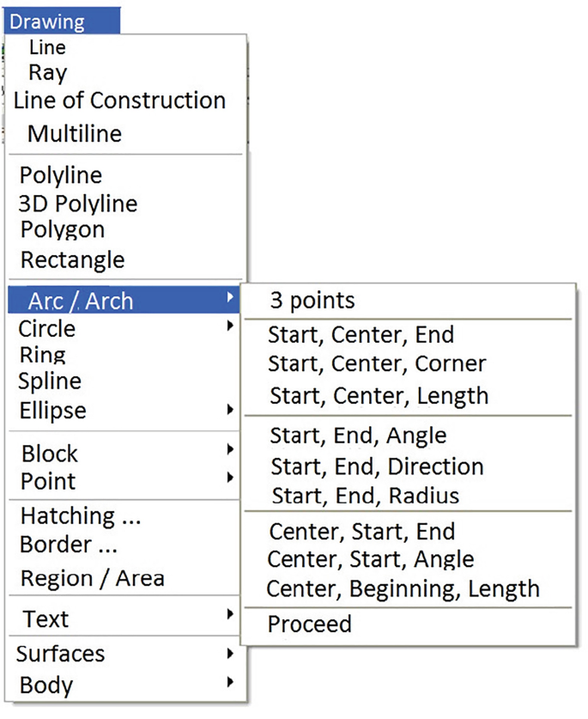This screenshot has width=588, height=719.
Task: Choose the Ray drawing command
Action: (x=47, y=73)
